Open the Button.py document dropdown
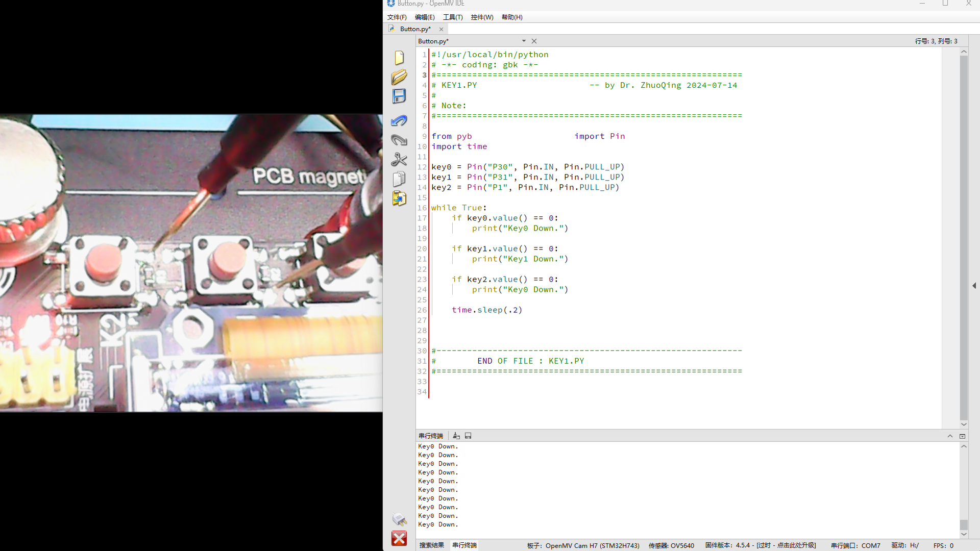 pos(524,41)
